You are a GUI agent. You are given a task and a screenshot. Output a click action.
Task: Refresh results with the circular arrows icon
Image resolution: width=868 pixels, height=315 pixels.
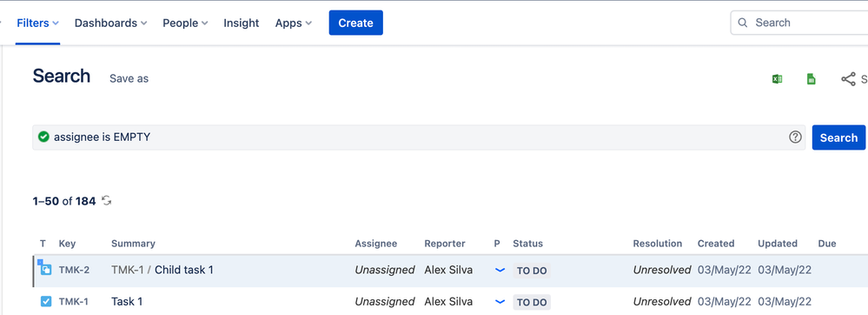coord(107,201)
